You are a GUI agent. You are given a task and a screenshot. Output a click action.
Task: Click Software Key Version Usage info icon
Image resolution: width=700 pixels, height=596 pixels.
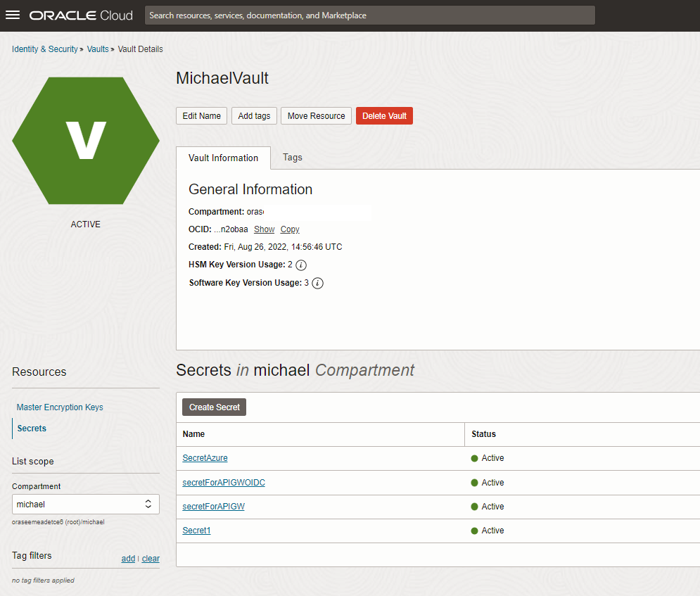pos(317,284)
